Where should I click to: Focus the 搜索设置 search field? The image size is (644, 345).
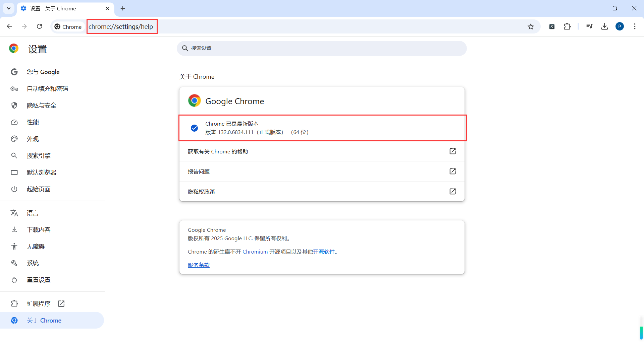click(322, 48)
